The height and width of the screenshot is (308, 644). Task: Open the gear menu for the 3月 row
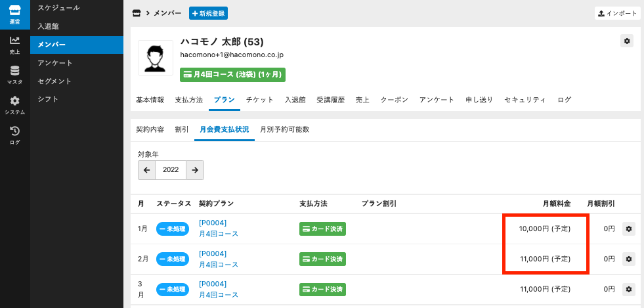628,289
